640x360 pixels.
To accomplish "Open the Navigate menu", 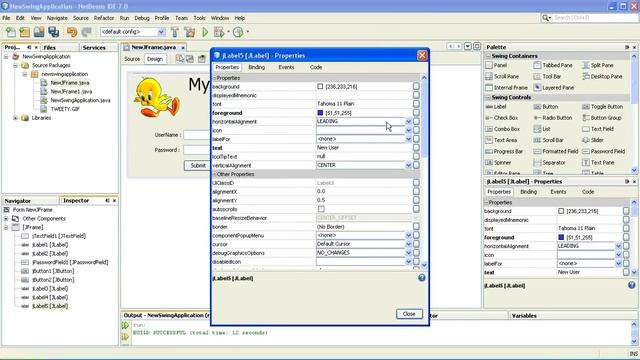I will pos(57,18).
